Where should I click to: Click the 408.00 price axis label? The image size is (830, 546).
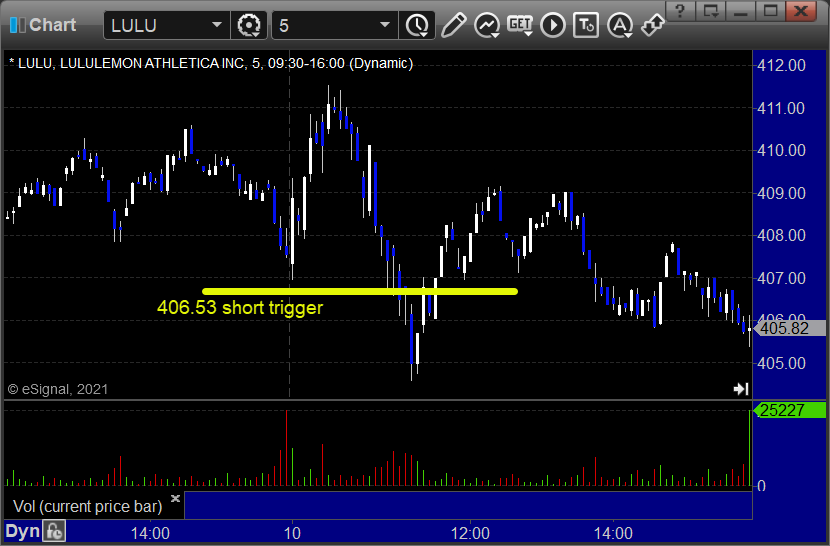point(781,235)
